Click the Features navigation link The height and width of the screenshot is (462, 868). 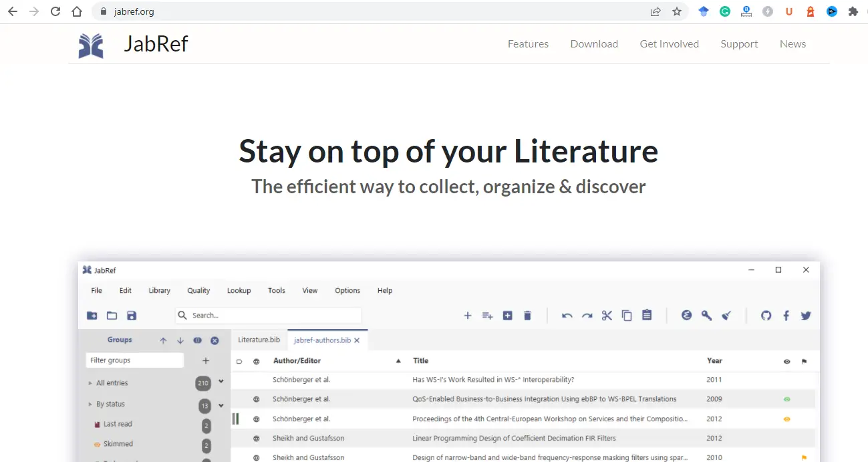(x=528, y=43)
